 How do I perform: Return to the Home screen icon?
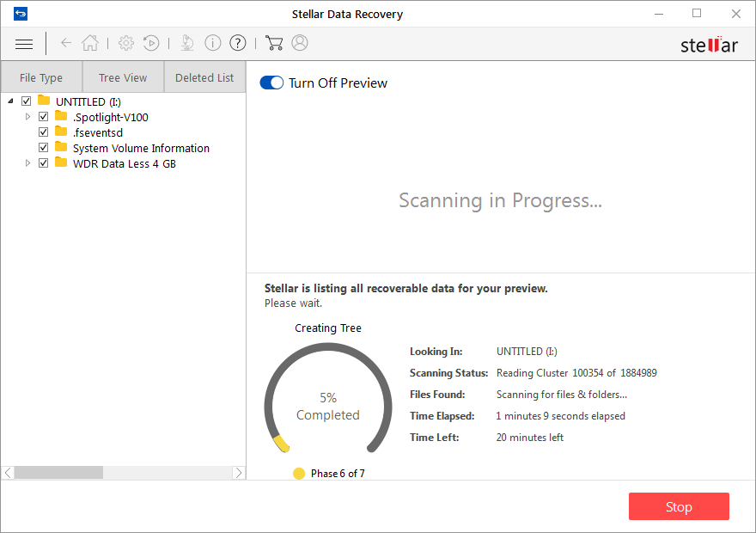click(x=90, y=43)
